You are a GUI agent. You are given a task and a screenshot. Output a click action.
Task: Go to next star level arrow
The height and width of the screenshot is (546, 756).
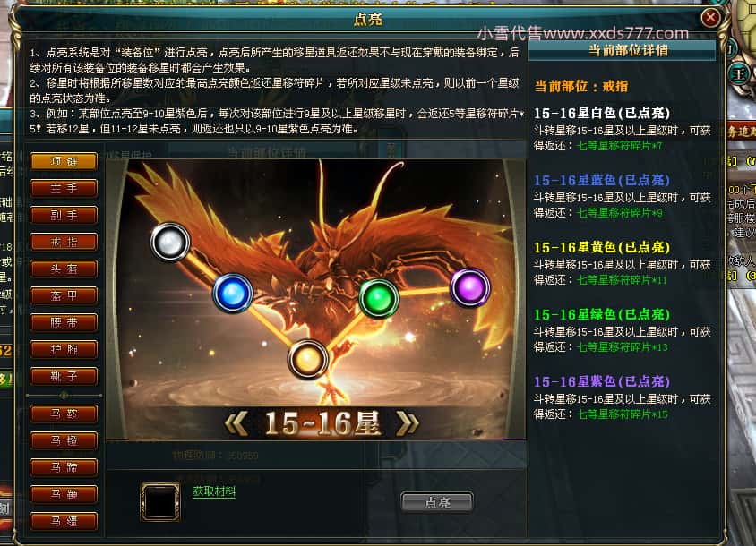tap(408, 424)
